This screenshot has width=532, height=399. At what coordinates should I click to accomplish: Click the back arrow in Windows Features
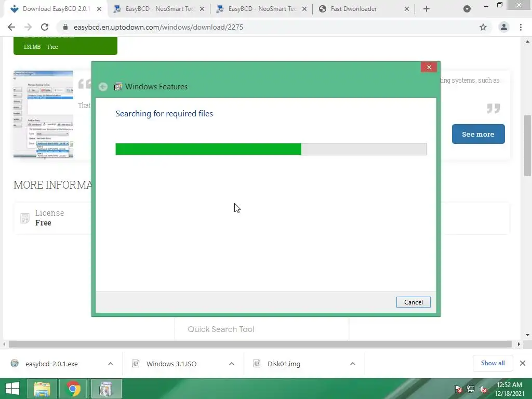click(103, 87)
